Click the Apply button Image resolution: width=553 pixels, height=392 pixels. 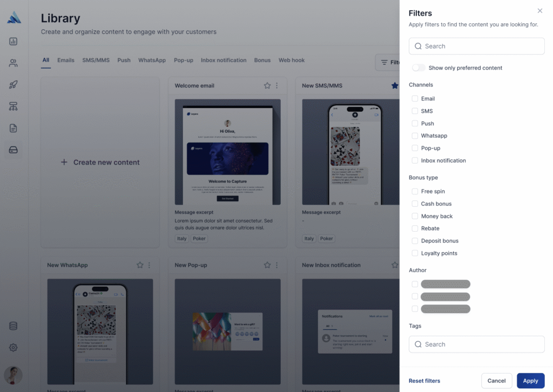click(530, 381)
